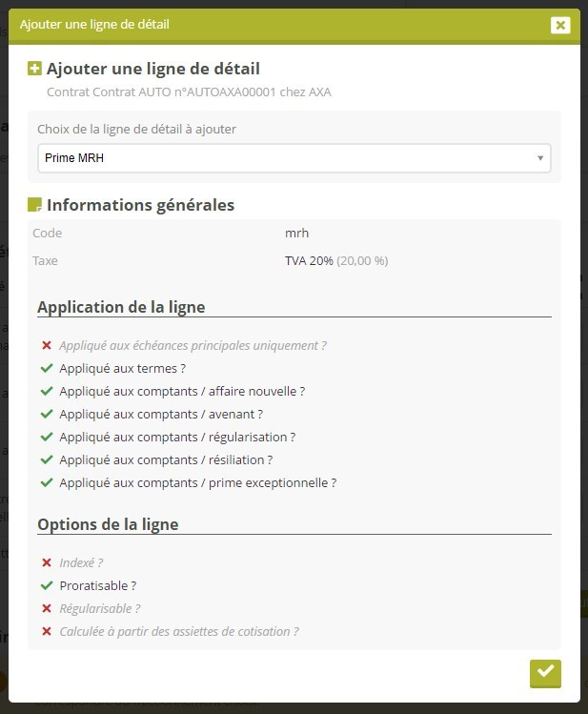Click red cross for échéances principales uniquement

pyautogui.click(x=47, y=346)
